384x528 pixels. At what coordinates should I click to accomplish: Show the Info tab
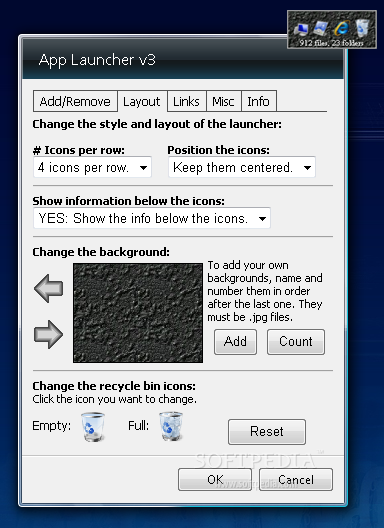tap(259, 101)
